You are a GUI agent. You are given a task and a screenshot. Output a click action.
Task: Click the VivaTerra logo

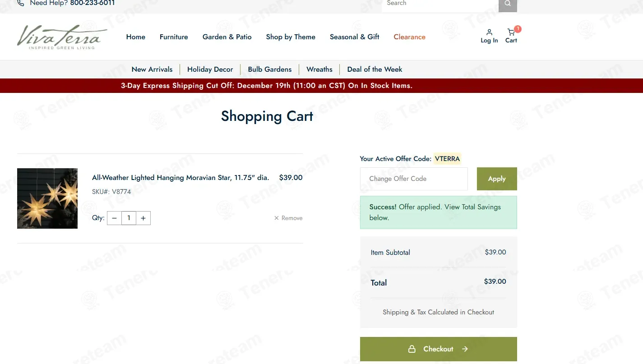[62, 37]
